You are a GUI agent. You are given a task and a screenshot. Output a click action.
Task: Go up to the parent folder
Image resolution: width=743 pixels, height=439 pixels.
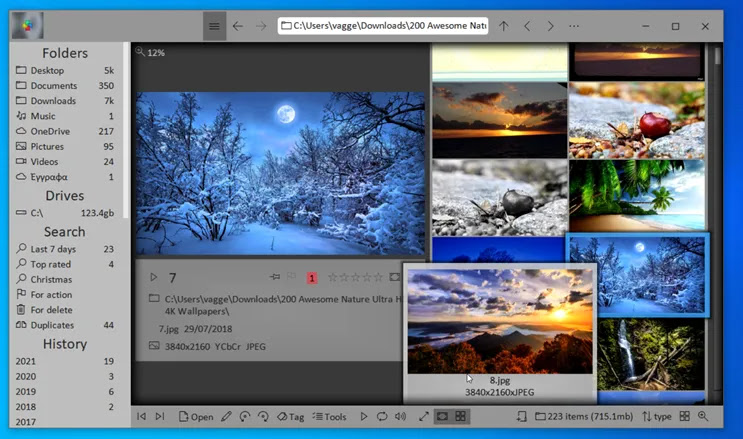[504, 26]
